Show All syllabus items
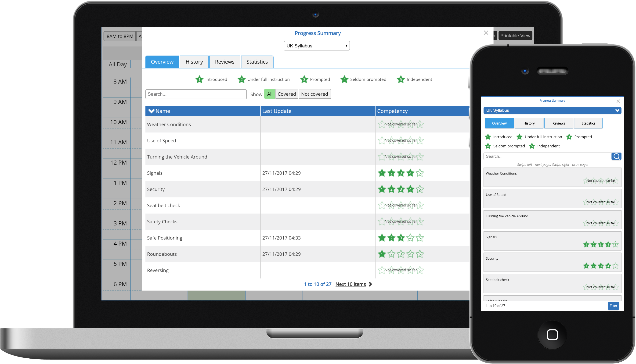This screenshot has height=364, width=636. (x=269, y=94)
